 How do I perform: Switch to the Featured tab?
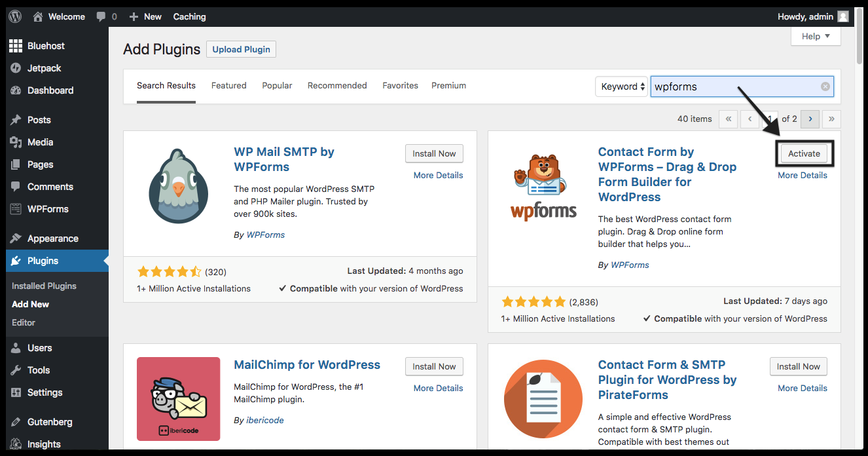point(229,86)
